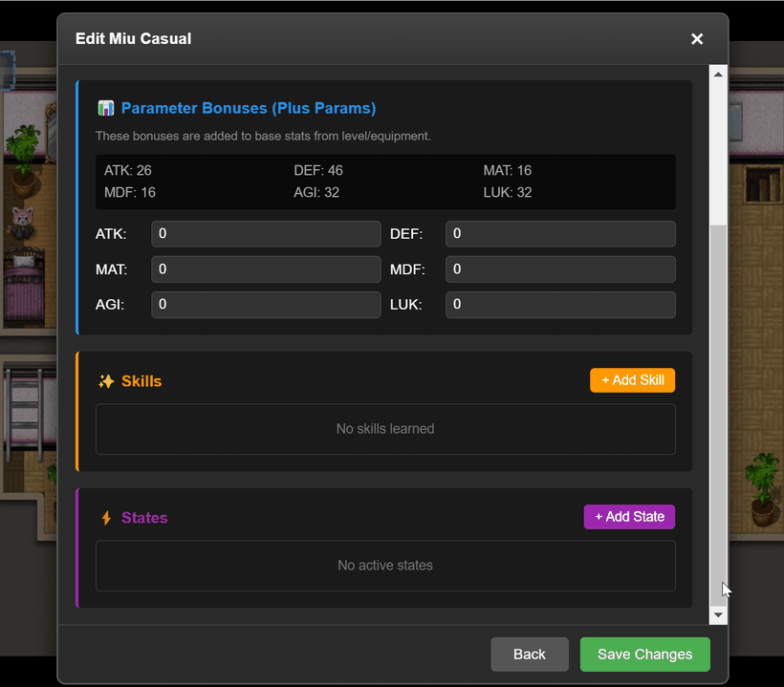Click into the LUK bonus field
The image size is (784, 687).
coord(560,305)
